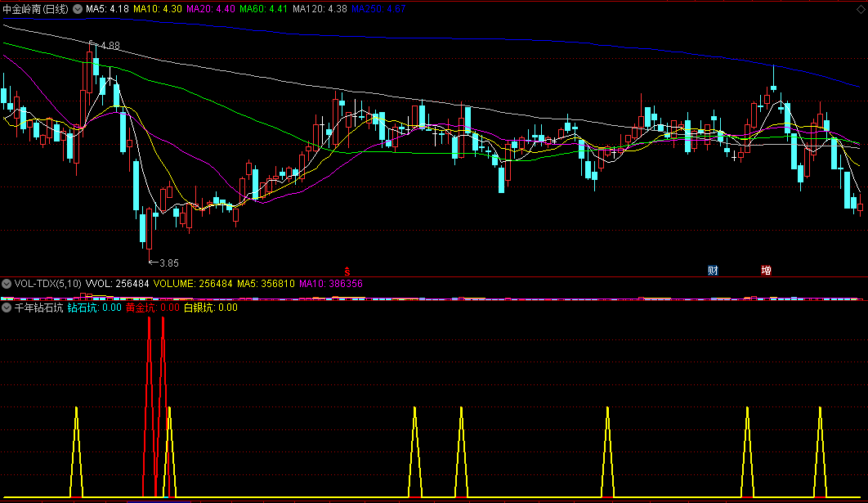Open the VOL-TDX indicator dropdown arrow
The width and height of the screenshot is (868, 503).
[7, 284]
